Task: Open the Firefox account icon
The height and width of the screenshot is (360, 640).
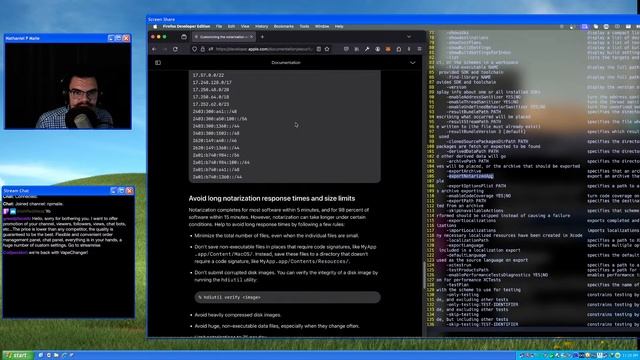Action: point(378,49)
